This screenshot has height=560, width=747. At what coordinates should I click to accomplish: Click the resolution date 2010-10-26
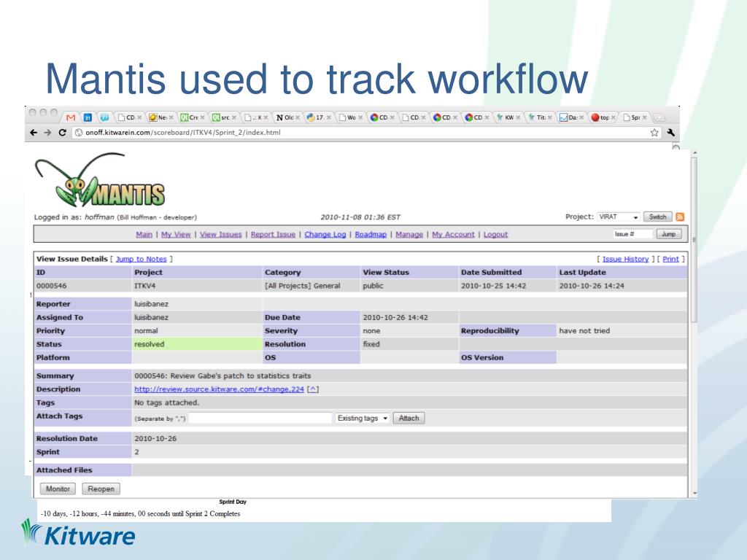(155, 438)
